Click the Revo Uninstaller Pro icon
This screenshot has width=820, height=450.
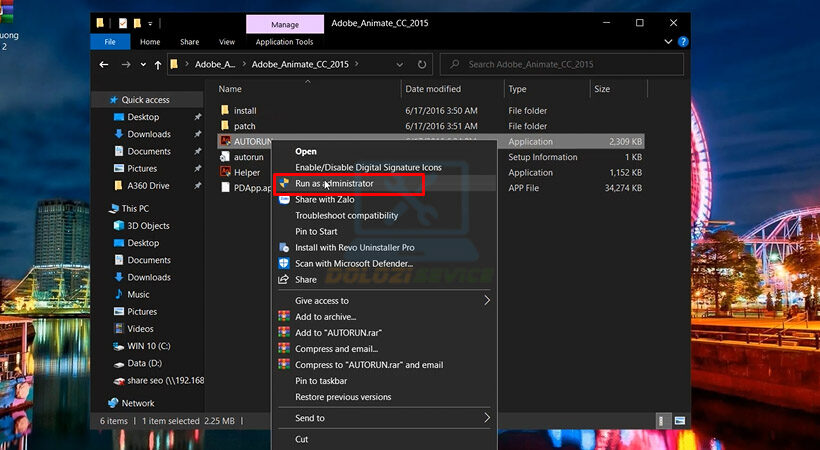point(285,247)
